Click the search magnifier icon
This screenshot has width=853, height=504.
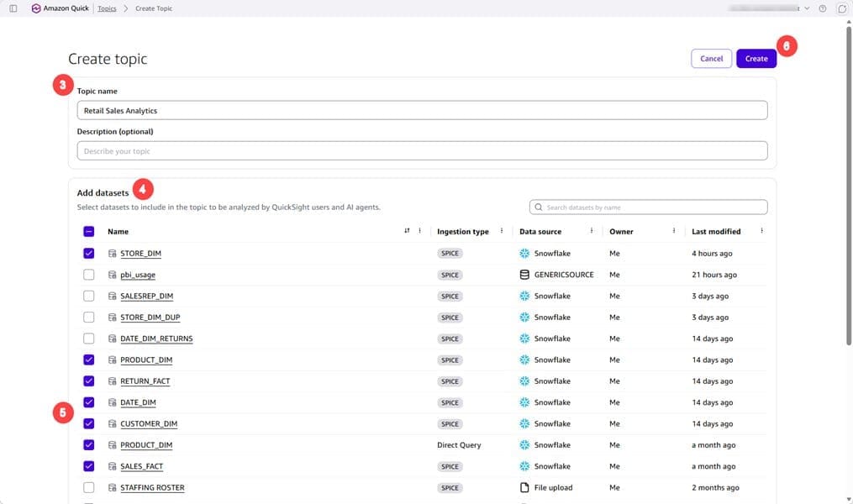coord(538,207)
